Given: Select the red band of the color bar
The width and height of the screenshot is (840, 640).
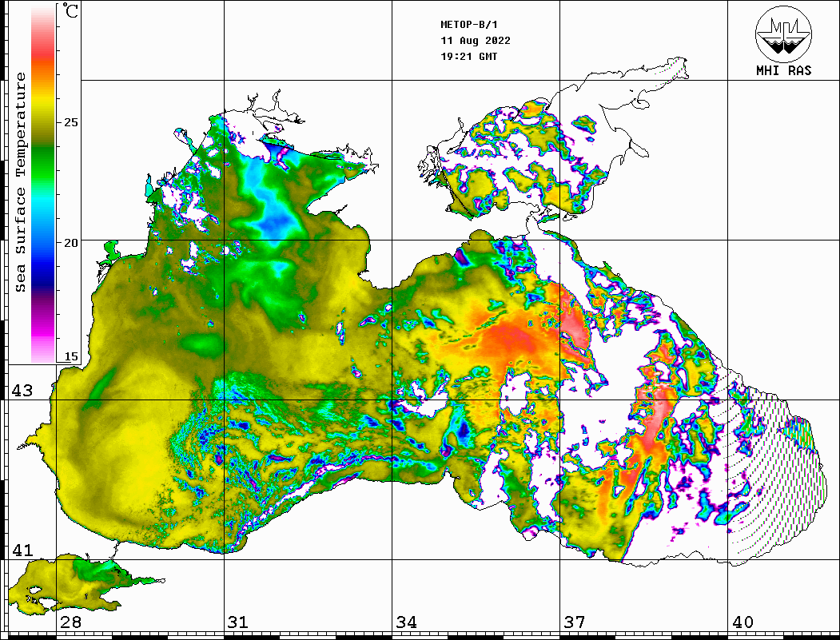Looking at the screenshot, I should point(43,52).
